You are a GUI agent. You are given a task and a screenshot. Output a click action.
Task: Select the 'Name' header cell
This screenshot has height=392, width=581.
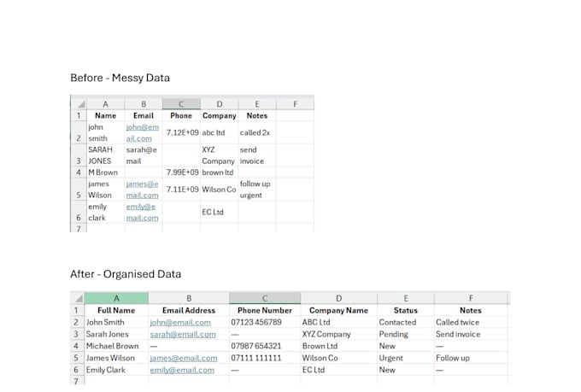106,115
